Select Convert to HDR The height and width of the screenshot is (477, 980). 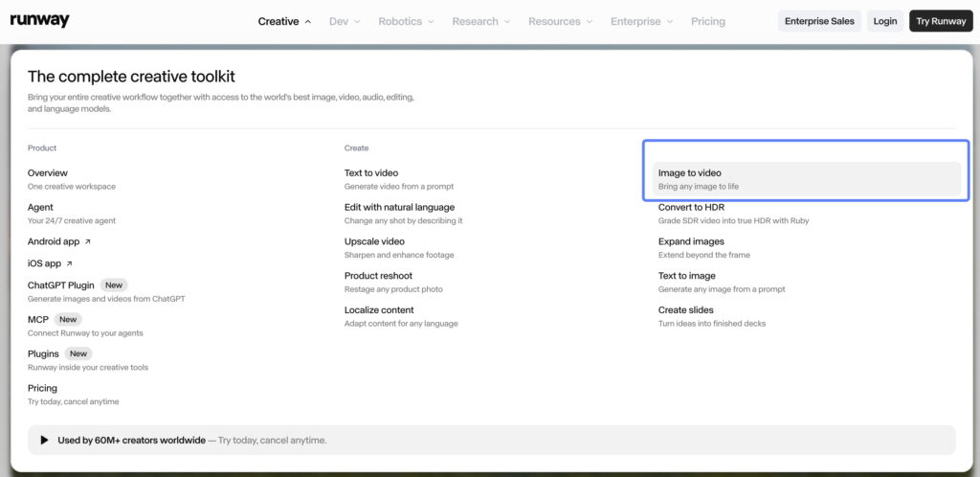click(x=691, y=208)
